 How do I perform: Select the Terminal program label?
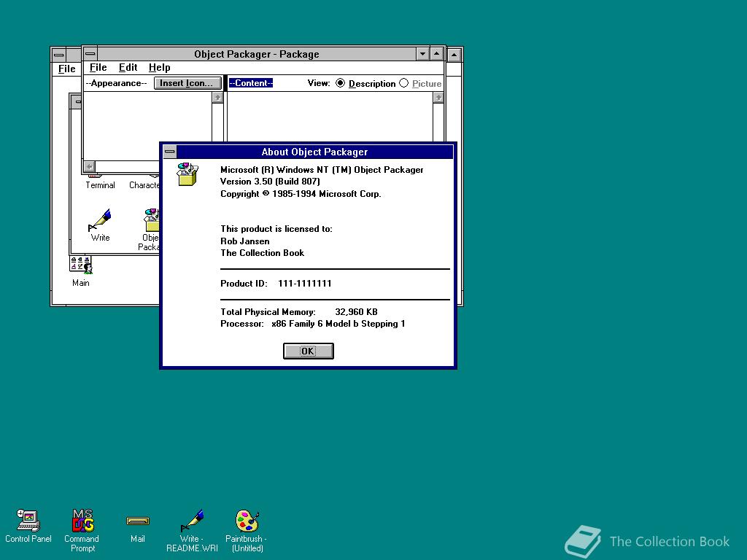[x=100, y=185]
